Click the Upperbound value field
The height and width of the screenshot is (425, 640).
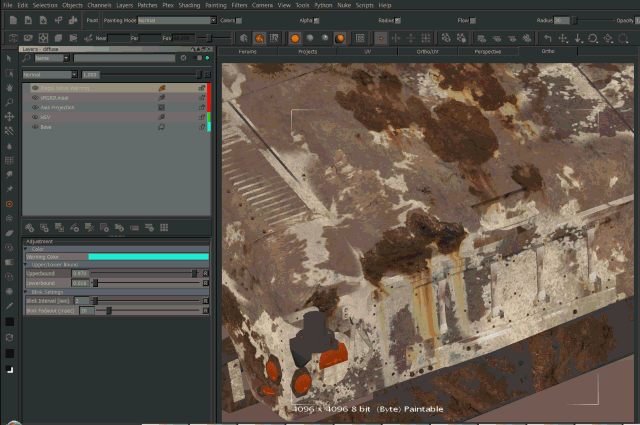(81, 273)
